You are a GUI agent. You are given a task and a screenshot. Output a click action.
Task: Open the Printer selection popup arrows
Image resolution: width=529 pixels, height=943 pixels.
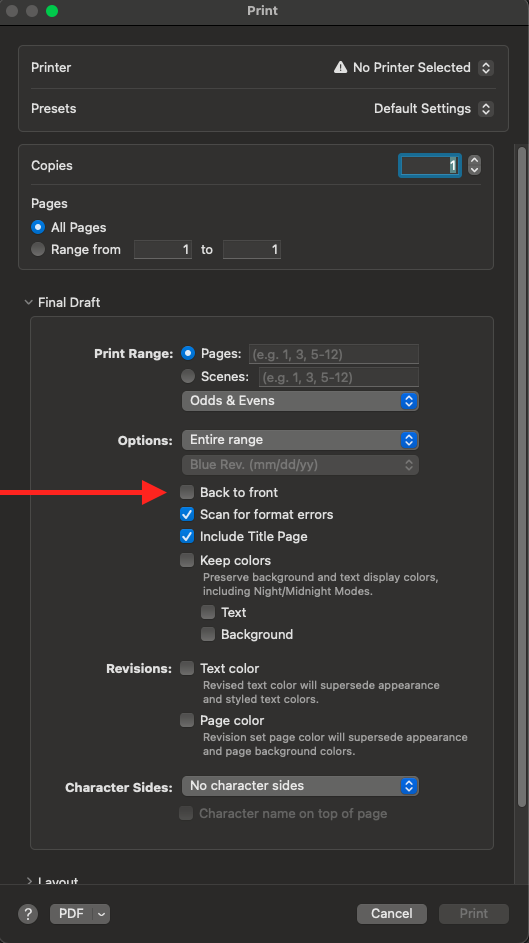coord(486,67)
